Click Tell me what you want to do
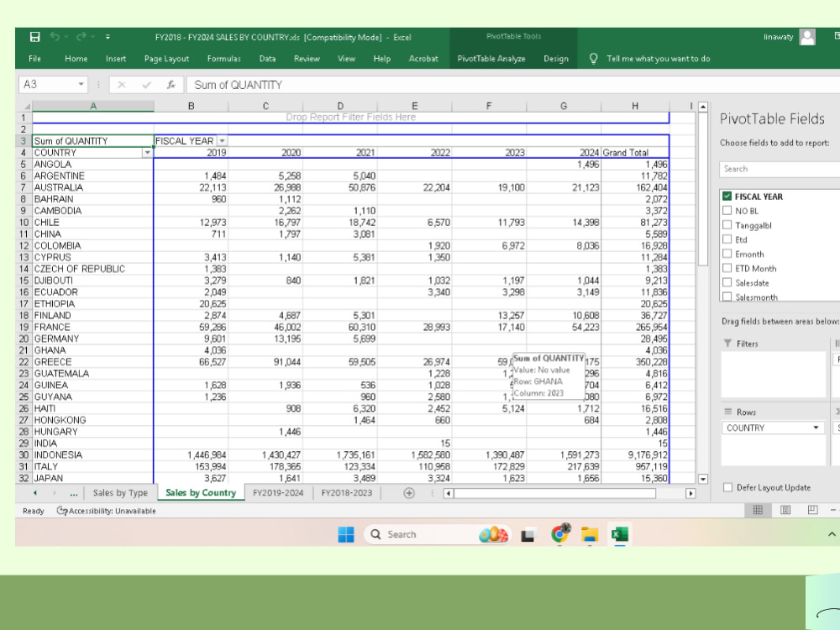The width and height of the screenshot is (840, 630). (659, 59)
